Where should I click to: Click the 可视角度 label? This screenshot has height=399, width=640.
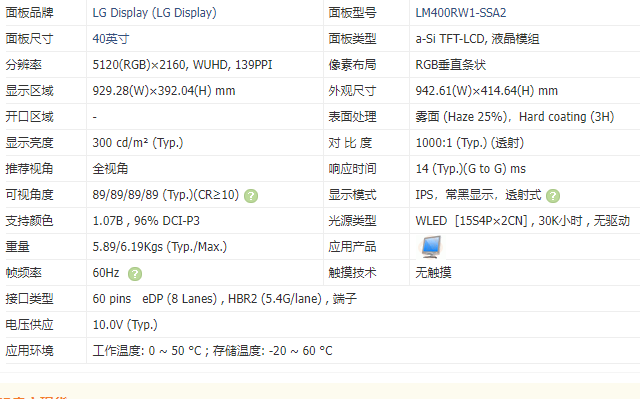point(29,195)
